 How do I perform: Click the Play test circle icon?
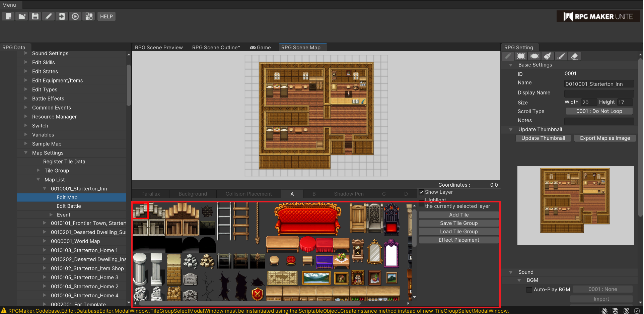[75, 16]
